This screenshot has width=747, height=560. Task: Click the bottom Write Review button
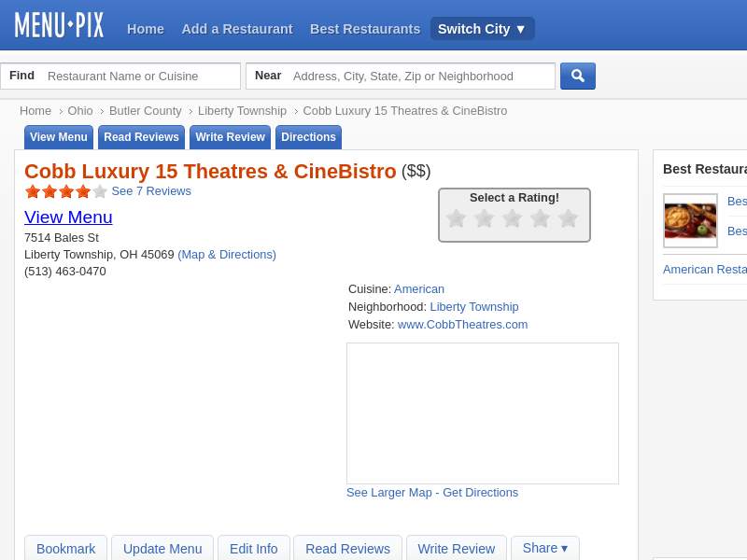coord(457,548)
